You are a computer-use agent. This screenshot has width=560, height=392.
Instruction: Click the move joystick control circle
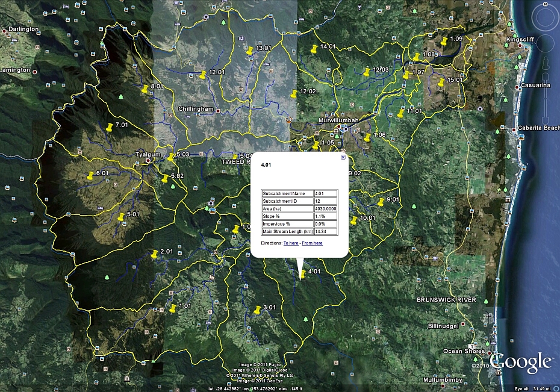[546, 43]
